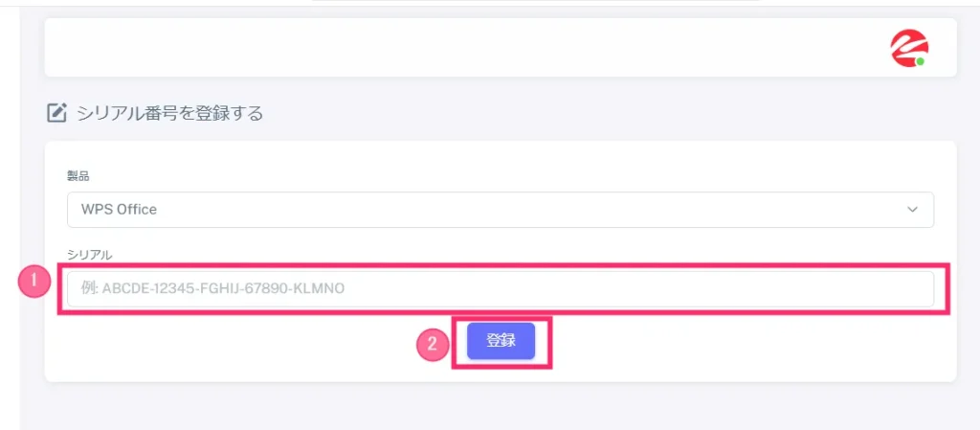Click the pencil edit icon beside heading

[56, 113]
